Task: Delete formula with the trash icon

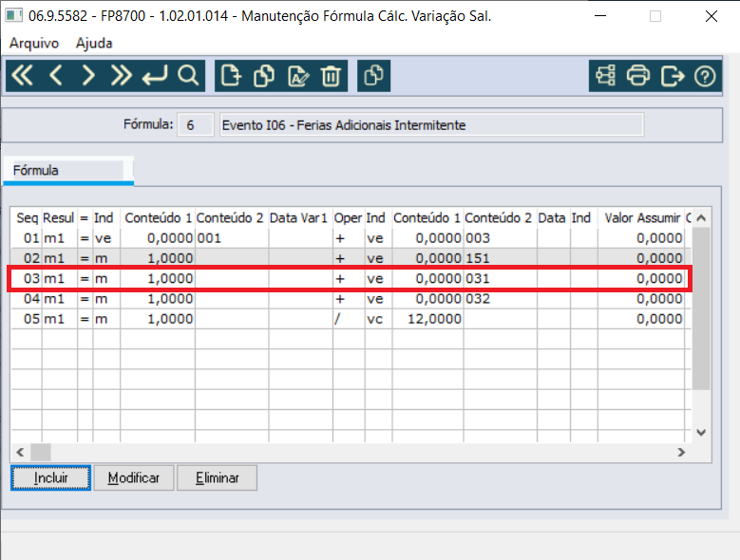Action: (x=331, y=75)
